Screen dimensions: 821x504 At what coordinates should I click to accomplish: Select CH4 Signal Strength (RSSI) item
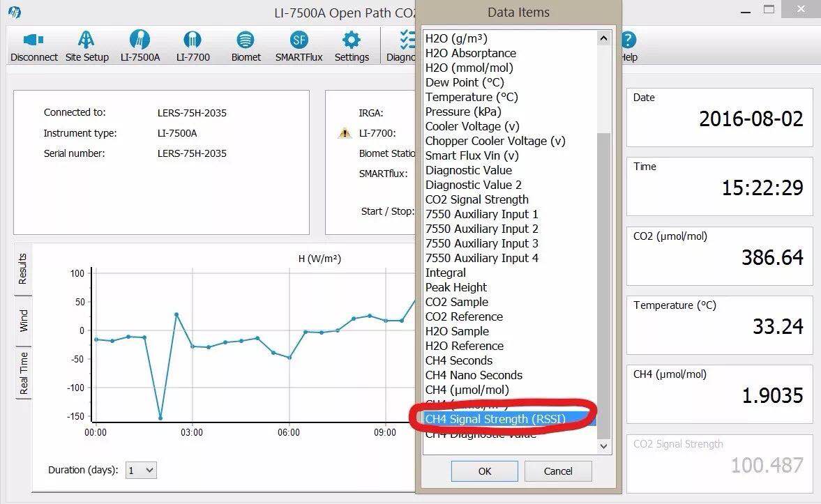point(495,419)
